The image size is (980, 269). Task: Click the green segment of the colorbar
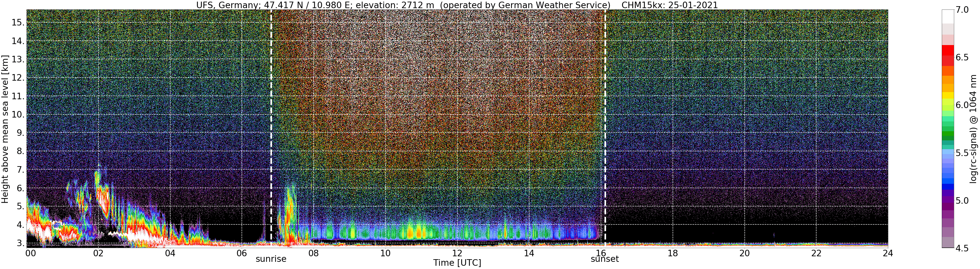tap(948, 133)
